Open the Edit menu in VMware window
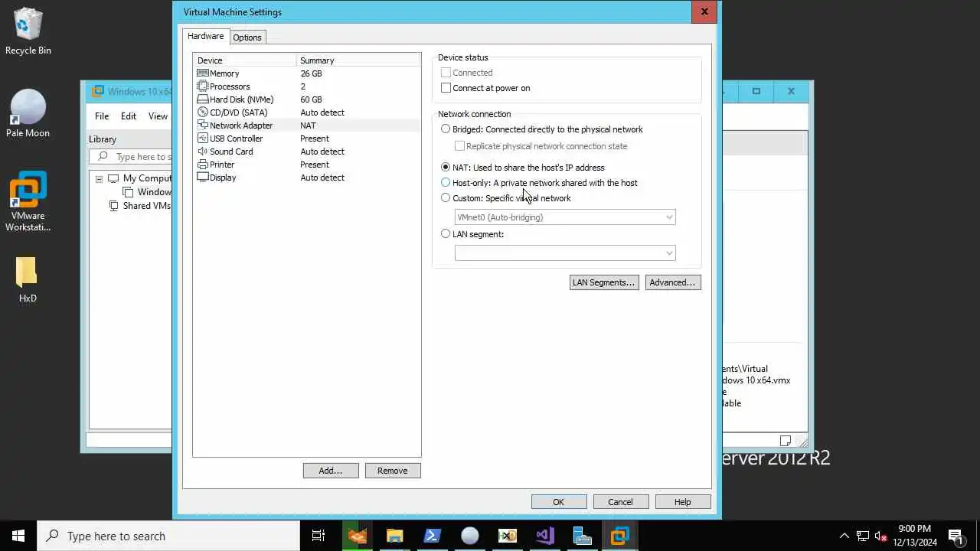Viewport: 980px width, 551px height. click(129, 116)
